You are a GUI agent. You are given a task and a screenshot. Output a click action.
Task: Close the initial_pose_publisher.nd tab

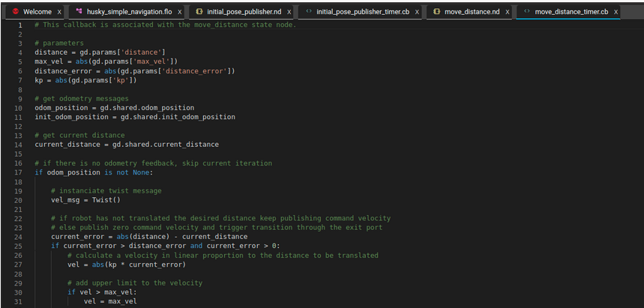[289, 12]
